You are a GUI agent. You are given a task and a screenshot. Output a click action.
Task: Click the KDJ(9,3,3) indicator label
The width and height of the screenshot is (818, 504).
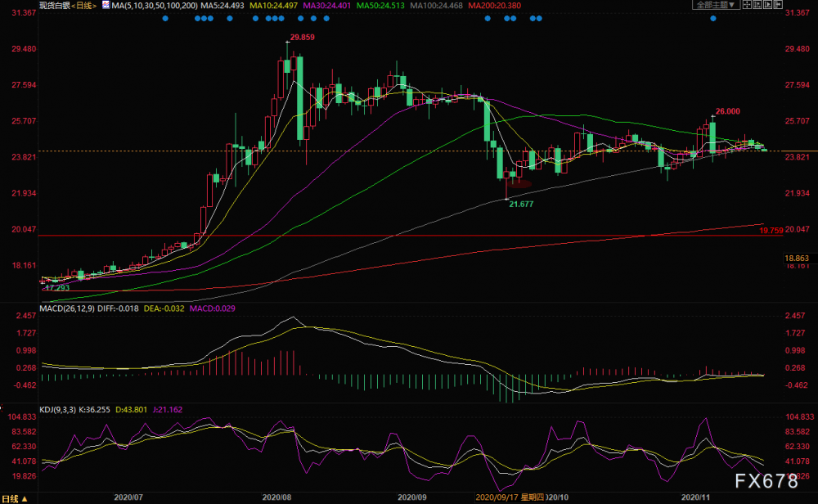(x=57, y=410)
